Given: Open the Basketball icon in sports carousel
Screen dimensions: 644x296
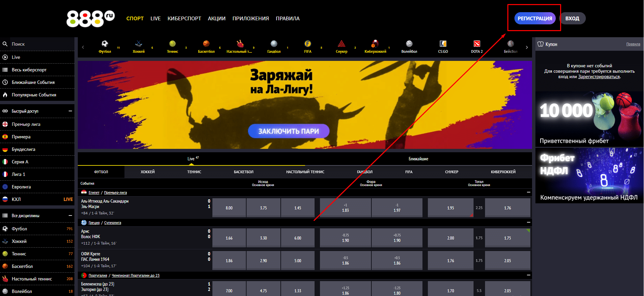Looking at the screenshot, I should click(206, 44).
